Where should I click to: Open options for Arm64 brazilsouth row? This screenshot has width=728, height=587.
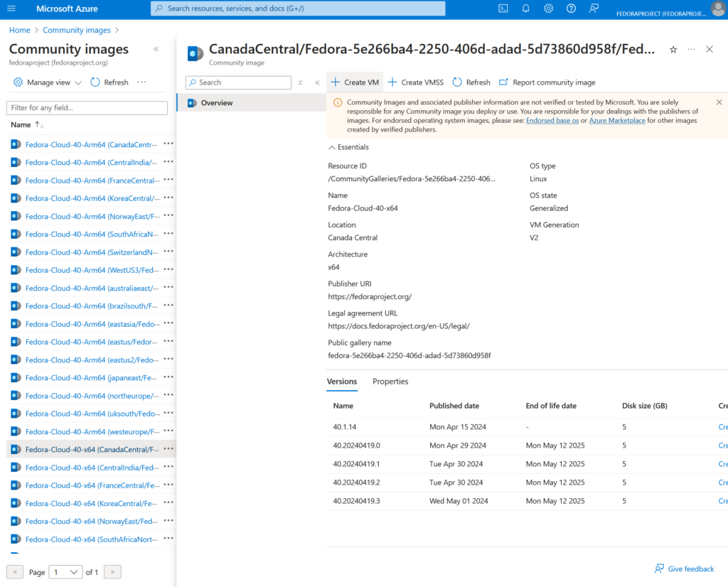pyautogui.click(x=168, y=306)
